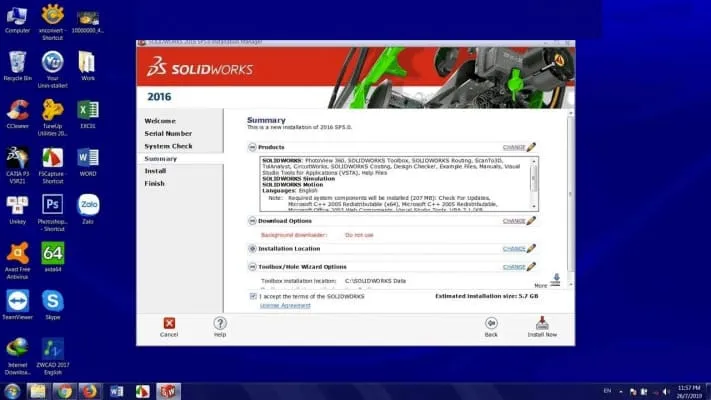
Task: Select EXCEL desktop icon
Action: click(88, 114)
